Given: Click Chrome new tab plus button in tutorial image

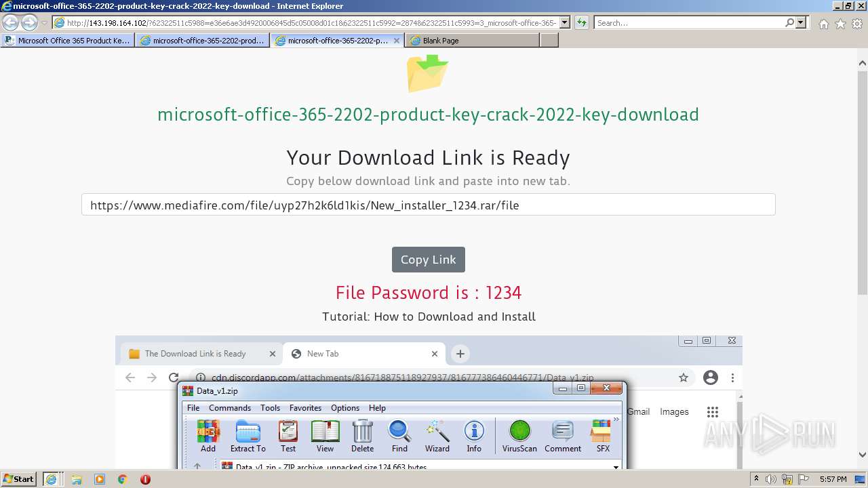Looking at the screenshot, I should click(460, 354).
